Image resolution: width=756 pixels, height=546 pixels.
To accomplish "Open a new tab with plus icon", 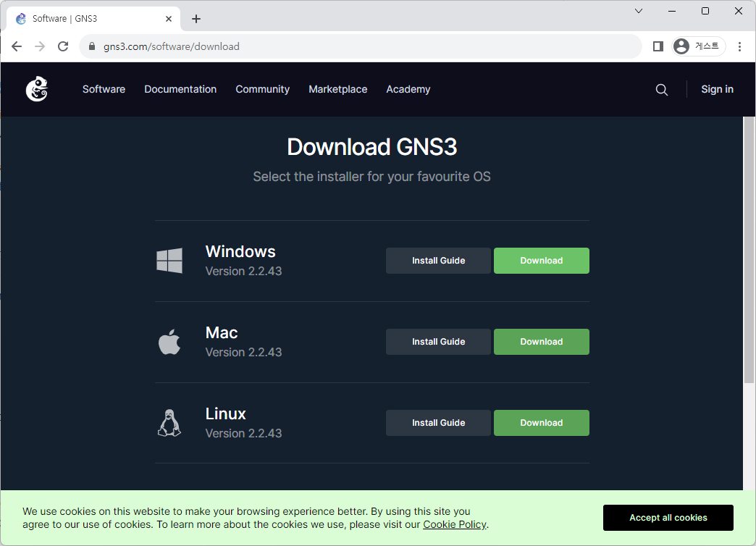I will pos(196,19).
